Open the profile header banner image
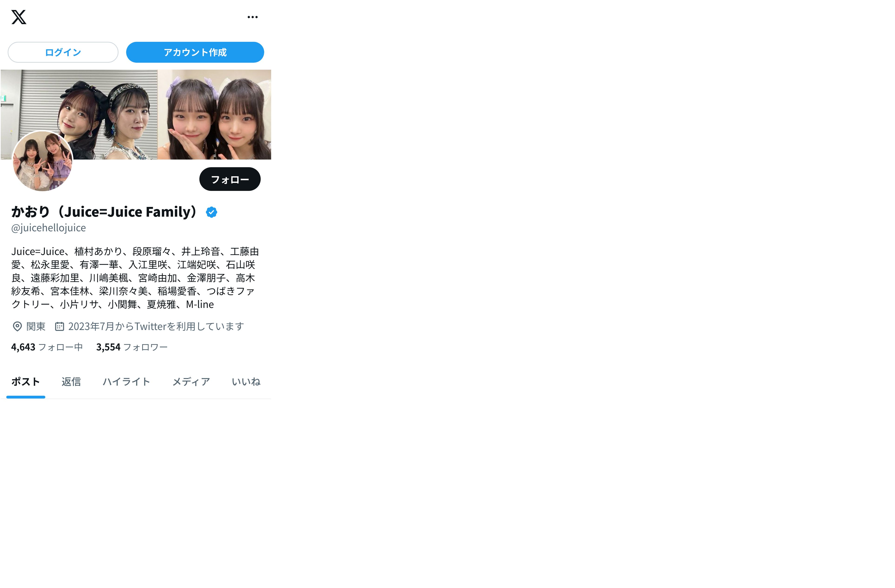895x588 pixels. tap(136, 114)
